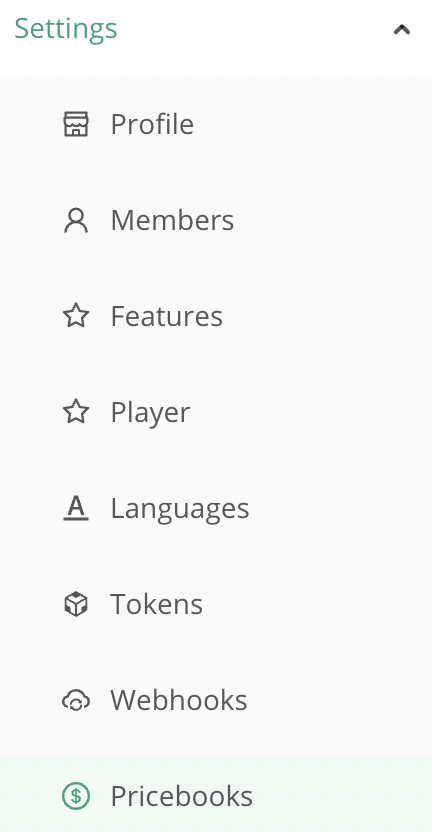
Task: Click the white Settings header bar area
Action: 216,38
